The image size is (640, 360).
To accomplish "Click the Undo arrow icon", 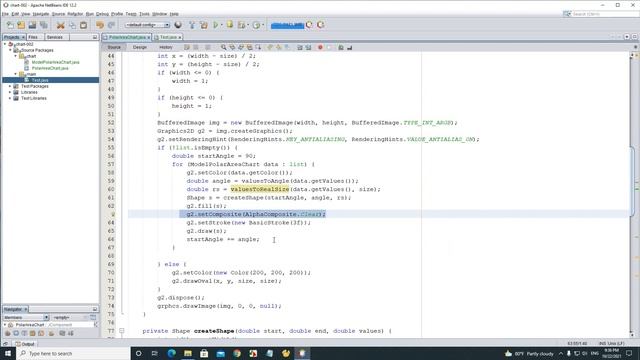I will coord(100,25).
